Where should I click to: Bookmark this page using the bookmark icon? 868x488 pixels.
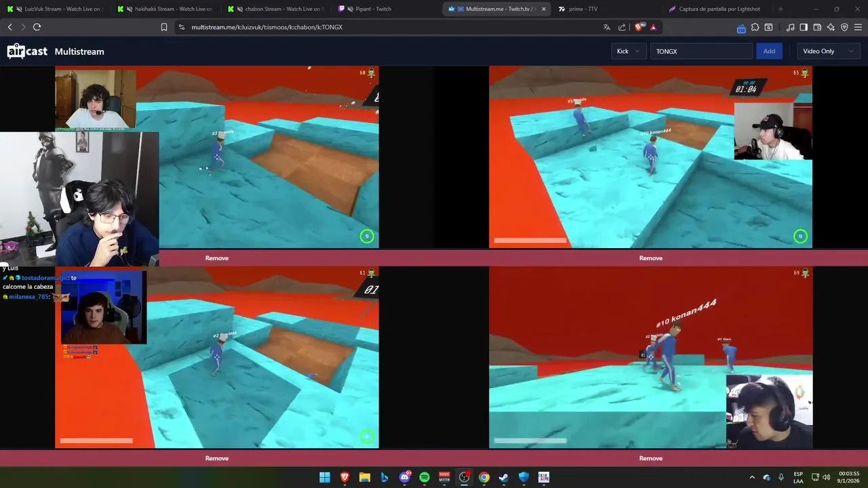[x=164, y=27]
